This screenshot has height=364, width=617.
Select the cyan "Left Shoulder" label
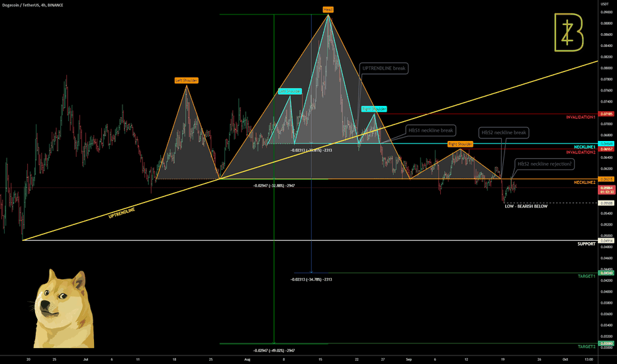tap(290, 91)
